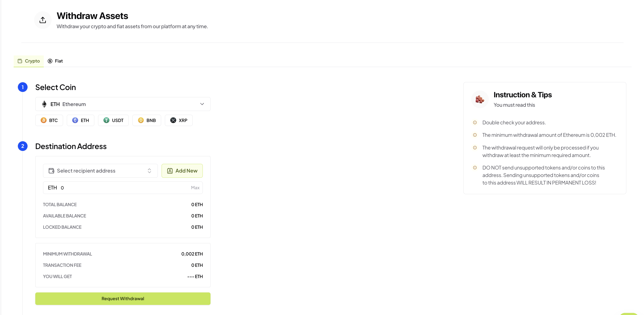This screenshot has height=315, width=644.
Task: Click the ETH amount input field
Action: pyautogui.click(x=123, y=188)
